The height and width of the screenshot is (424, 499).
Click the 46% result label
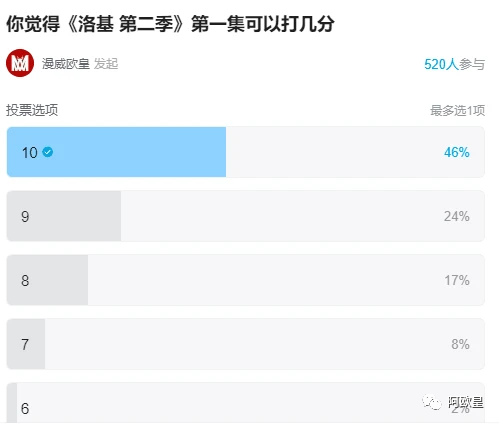click(x=457, y=152)
